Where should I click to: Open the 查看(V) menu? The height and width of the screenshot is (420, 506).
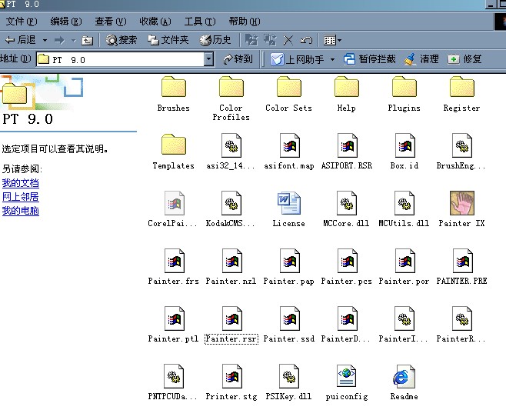[111, 22]
